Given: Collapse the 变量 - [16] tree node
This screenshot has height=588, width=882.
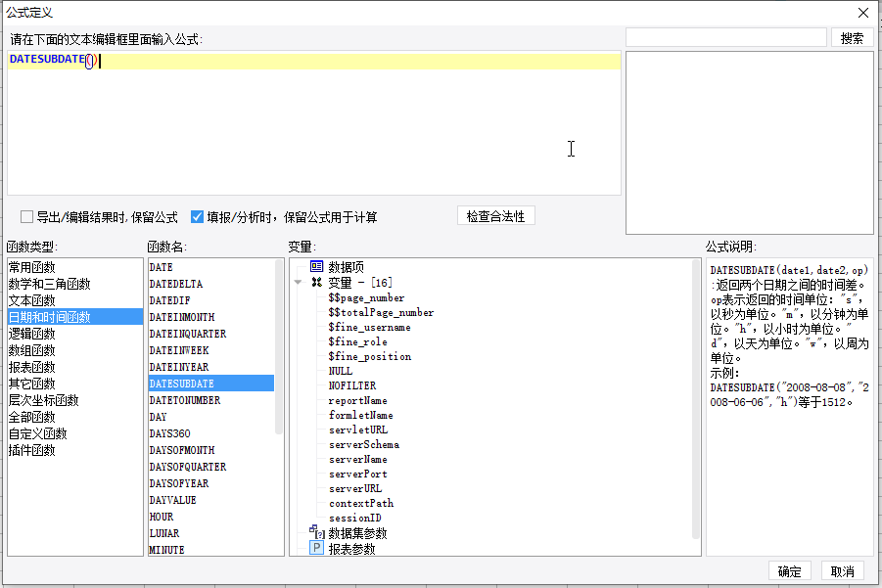Looking at the screenshot, I should coord(299,282).
